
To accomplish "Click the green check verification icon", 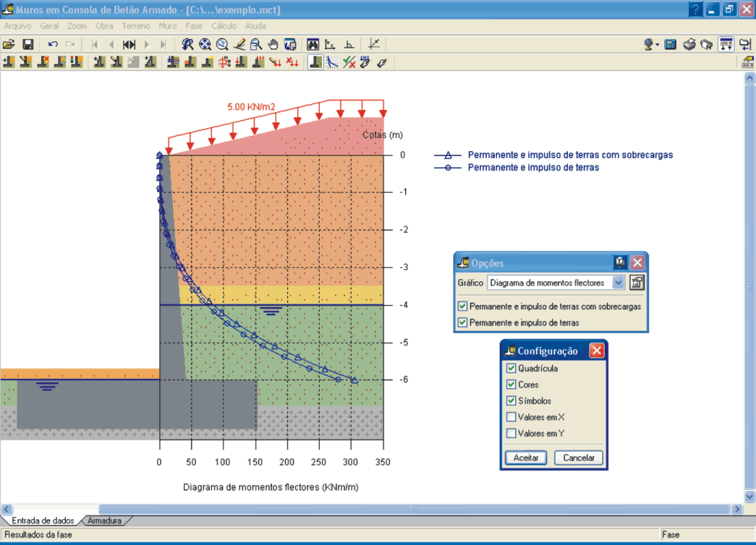I will 349,62.
